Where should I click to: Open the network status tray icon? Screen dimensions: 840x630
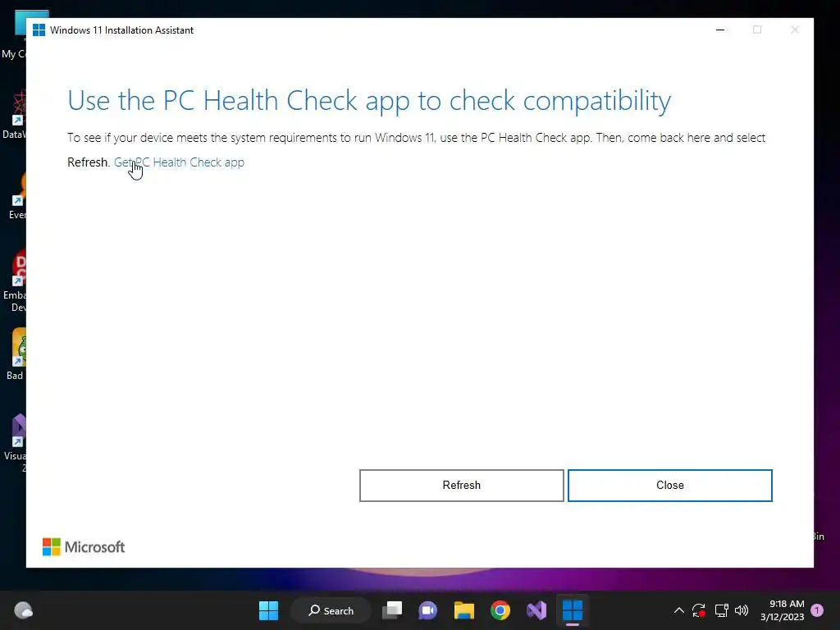(x=721, y=610)
